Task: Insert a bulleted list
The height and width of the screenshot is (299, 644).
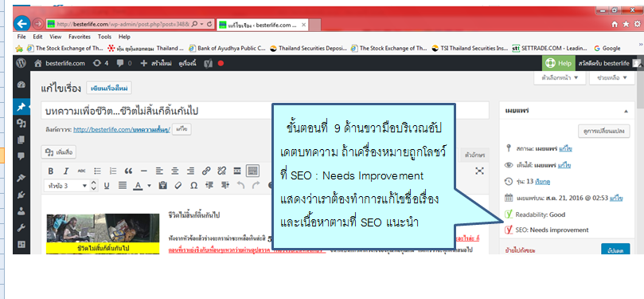Action: coord(97,171)
